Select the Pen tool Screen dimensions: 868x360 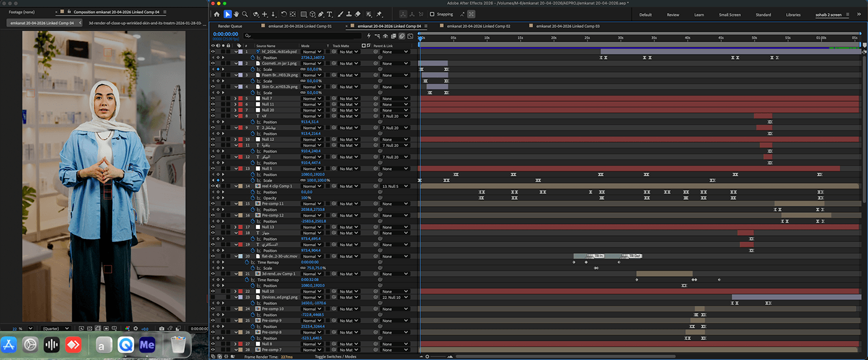point(320,14)
